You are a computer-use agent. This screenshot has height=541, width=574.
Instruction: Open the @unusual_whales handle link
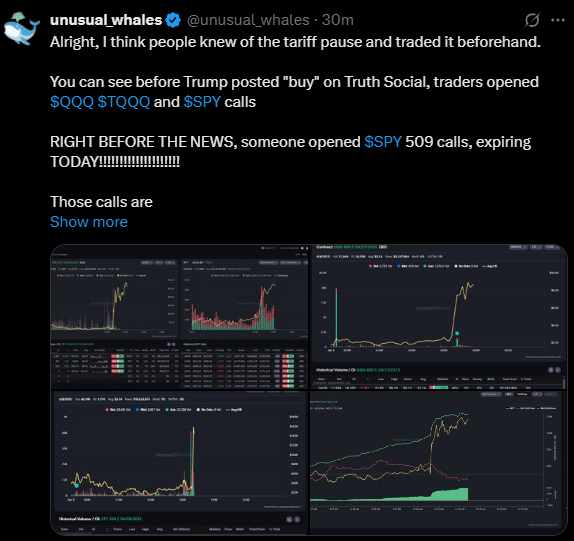tap(248, 20)
